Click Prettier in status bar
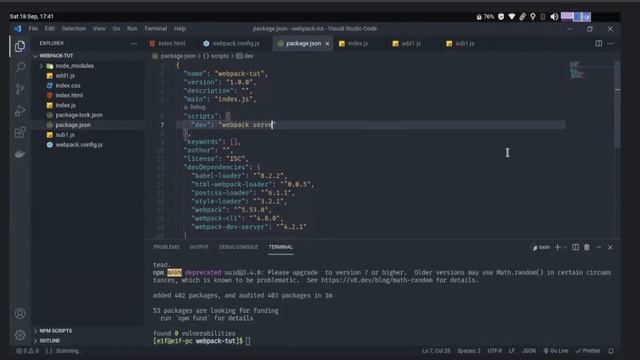Viewport: 640px width, 360px height. click(588, 351)
